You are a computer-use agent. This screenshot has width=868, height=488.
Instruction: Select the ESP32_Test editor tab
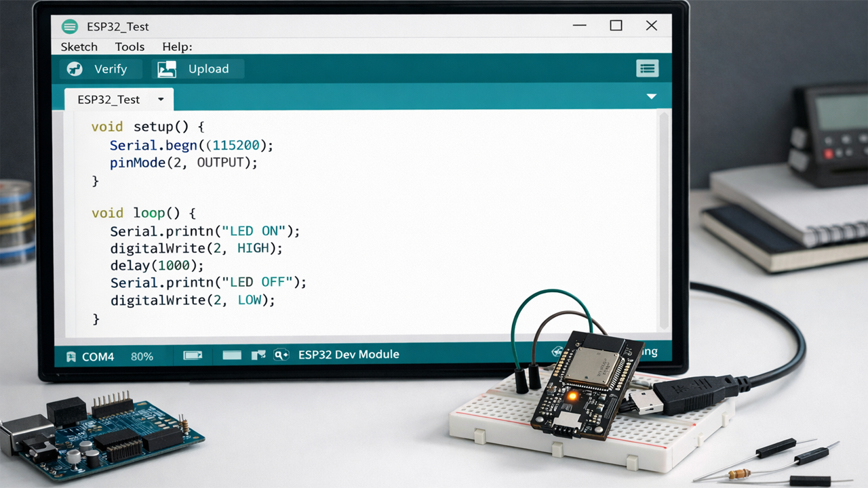108,100
